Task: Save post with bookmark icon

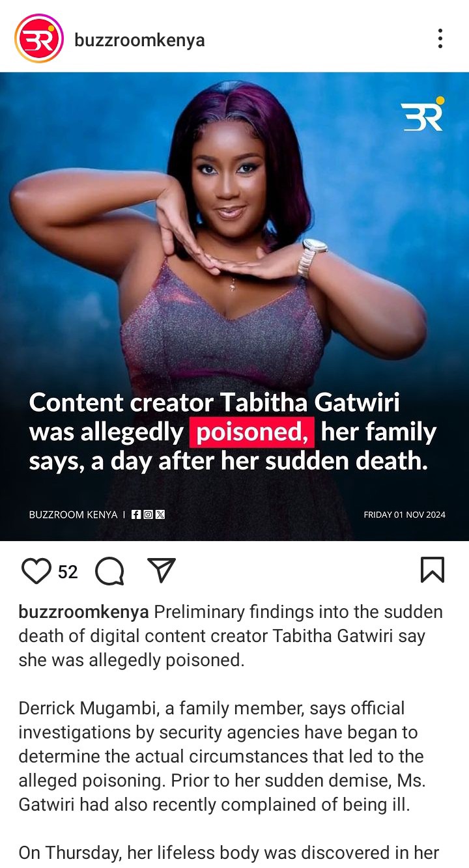Action: 433,570
